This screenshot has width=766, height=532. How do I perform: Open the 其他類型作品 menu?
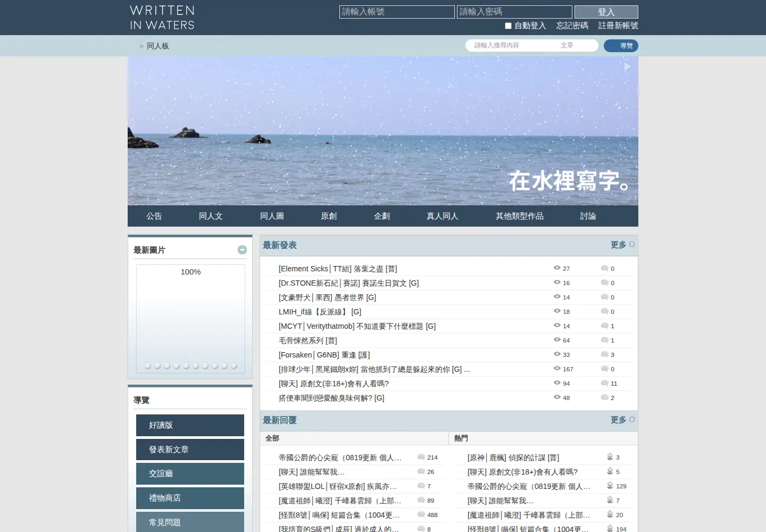pyautogui.click(x=520, y=216)
